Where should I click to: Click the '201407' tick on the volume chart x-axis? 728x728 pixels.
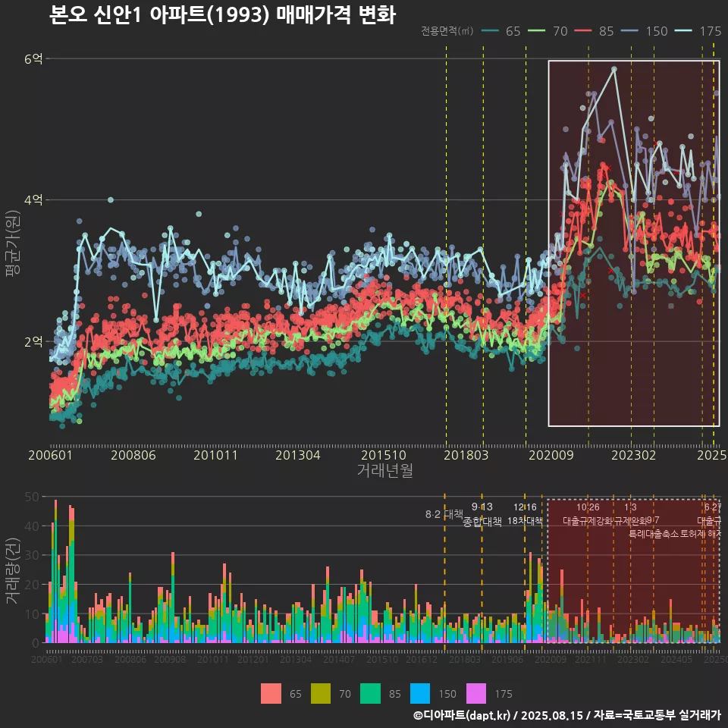(339, 659)
